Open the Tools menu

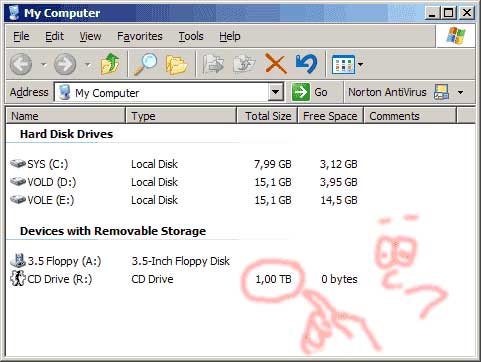click(191, 36)
